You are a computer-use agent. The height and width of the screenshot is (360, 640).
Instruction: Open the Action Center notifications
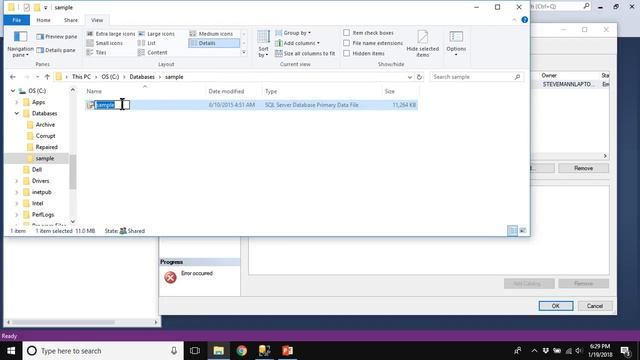click(625, 351)
